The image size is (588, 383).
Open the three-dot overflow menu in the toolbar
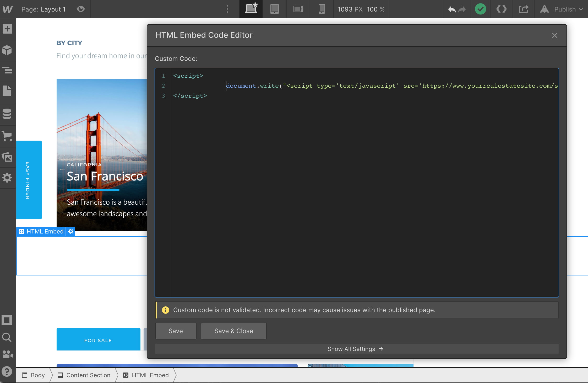click(227, 9)
